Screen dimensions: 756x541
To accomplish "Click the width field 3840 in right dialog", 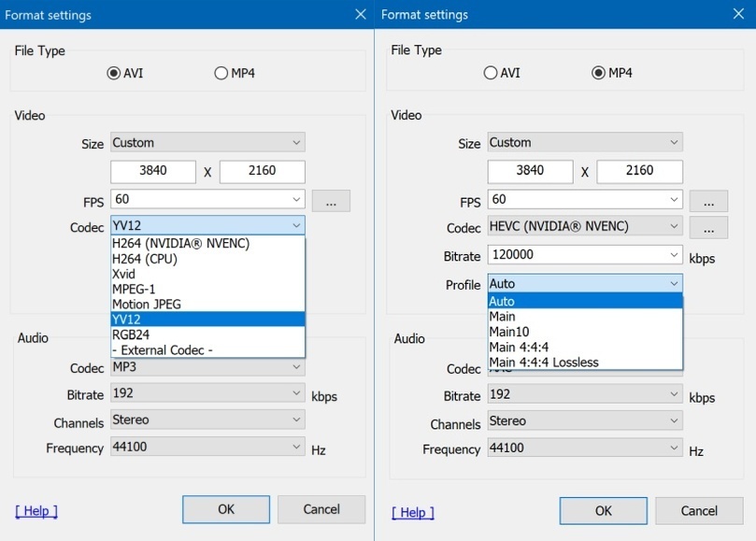I will point(530,171).
